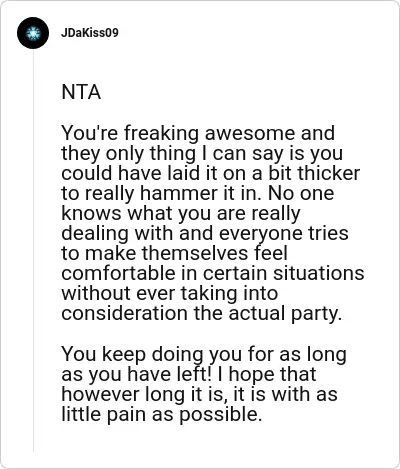Open the snowflake avatar of JDaKiss09
400x469 pixels.
pos(33,33)
